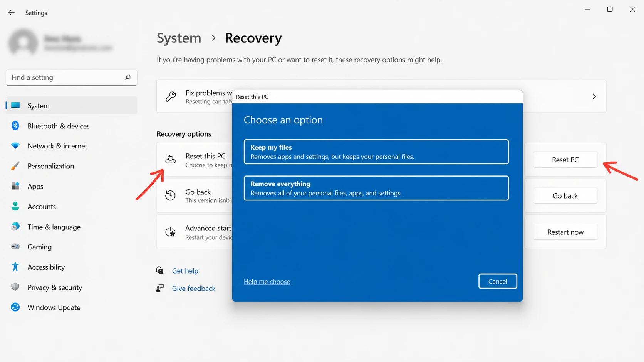Click the Go back button
The image size is (644, 362).
click(565, 196)
